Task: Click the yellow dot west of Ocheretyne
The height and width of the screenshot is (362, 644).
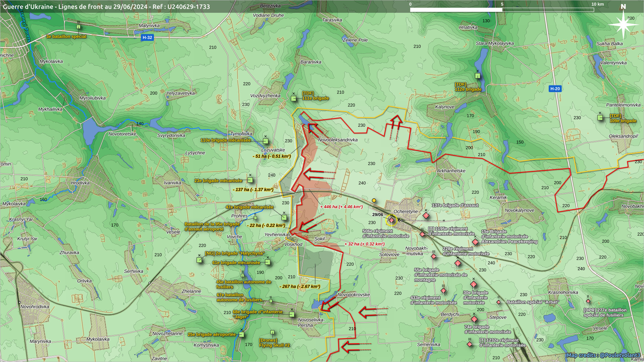Action: (374, 200)
